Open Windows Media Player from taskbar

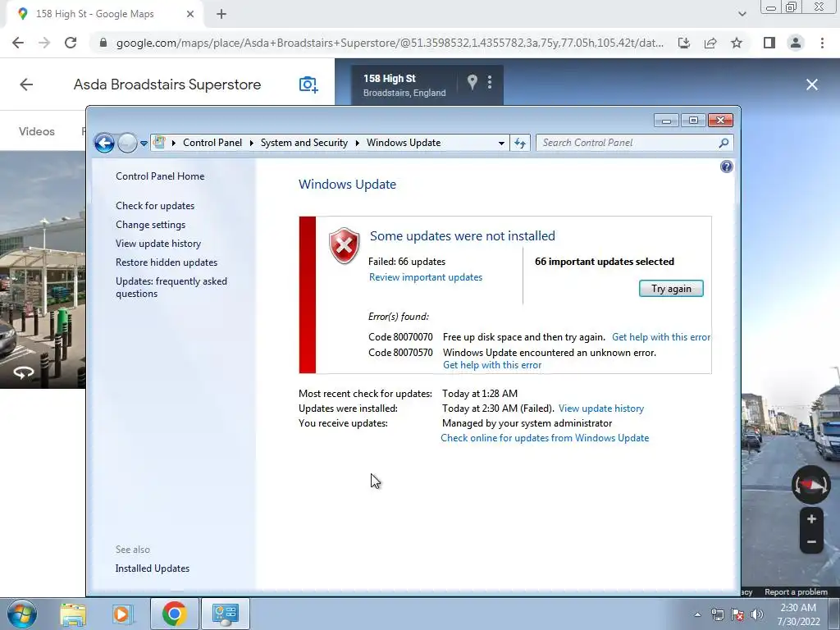tap(121, 614)
